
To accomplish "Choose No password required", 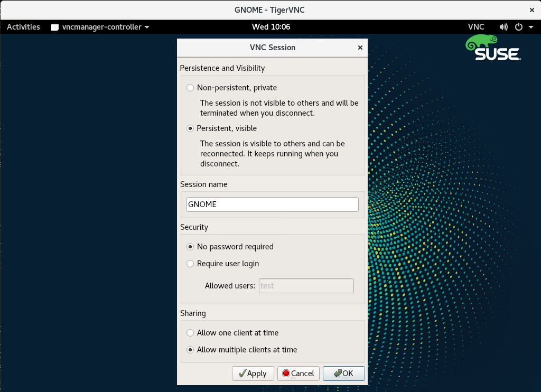I will 190,247.
